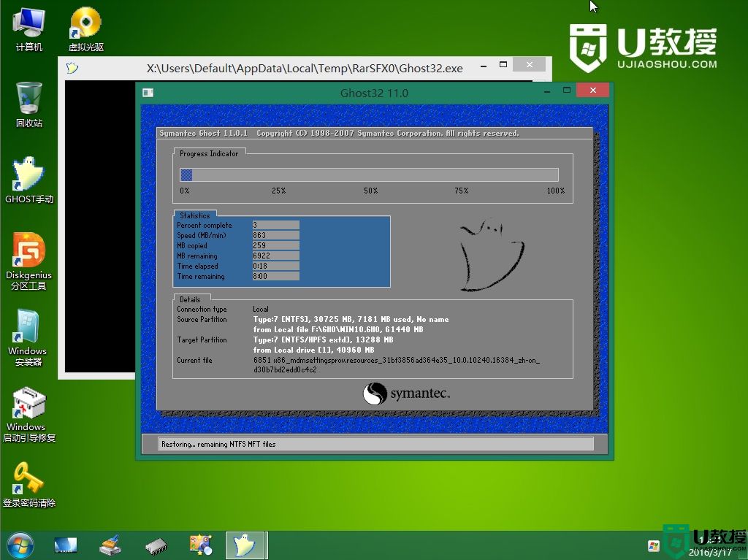Click the Ghost32 11.0 window system icon

[148, 93]
